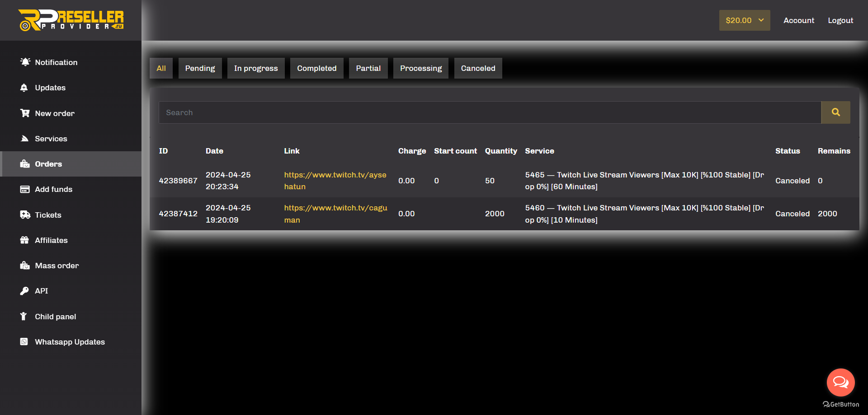This screenshot has height=415, width=868.
Task: Click the API key icon
Action: click(24, 291)
